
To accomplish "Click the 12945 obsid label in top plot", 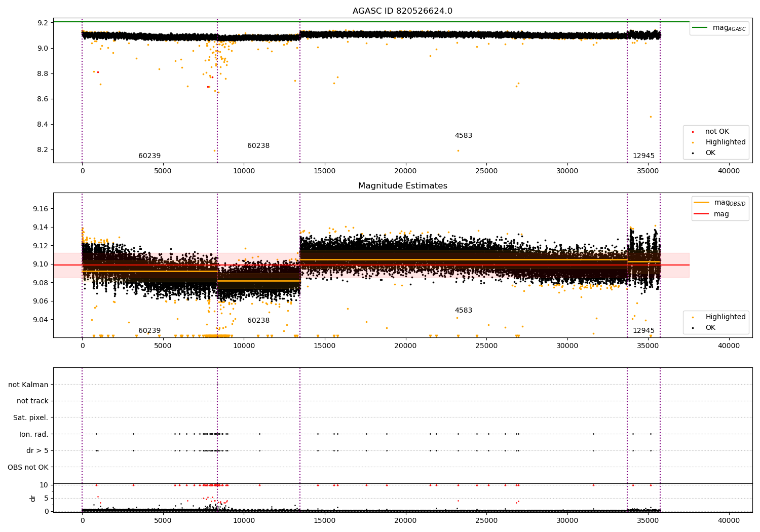I will (643, 156).
